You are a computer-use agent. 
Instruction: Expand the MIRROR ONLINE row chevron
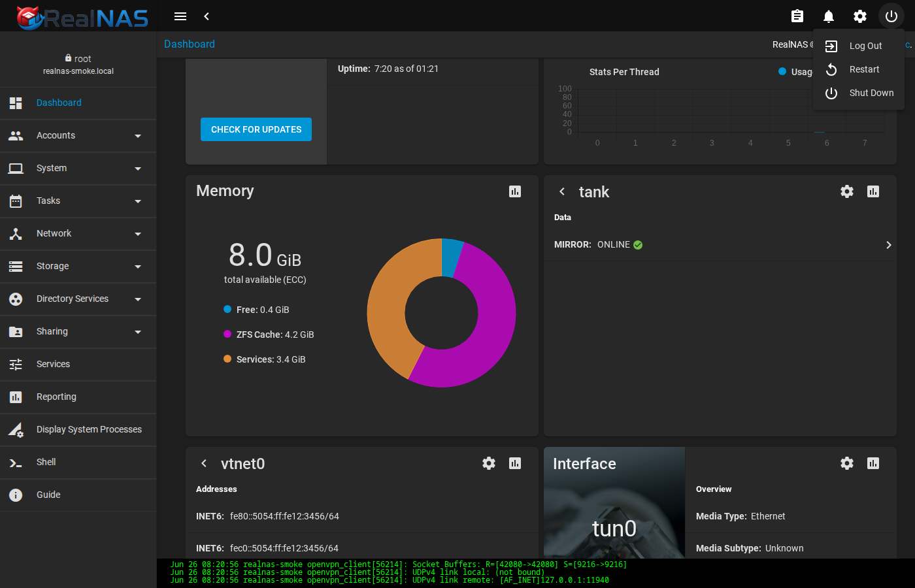(888, 245)
